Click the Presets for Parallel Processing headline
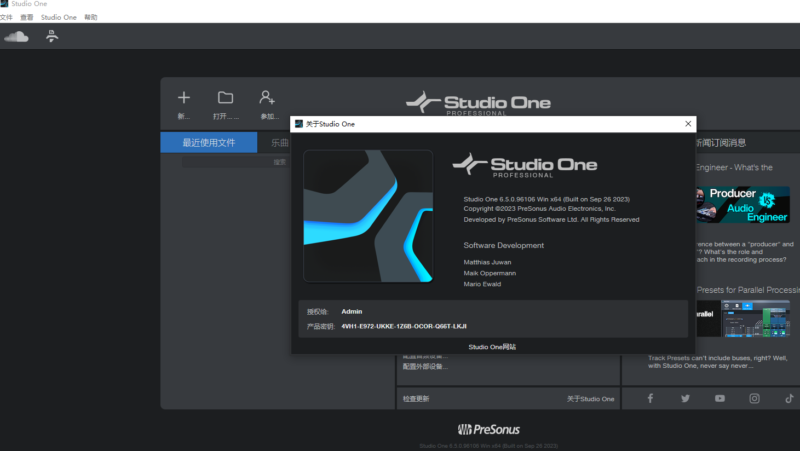 point(748,290)
